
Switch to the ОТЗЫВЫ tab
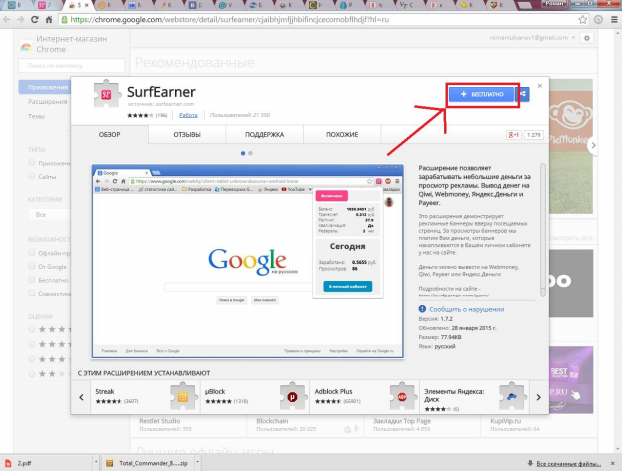(187, 135)
